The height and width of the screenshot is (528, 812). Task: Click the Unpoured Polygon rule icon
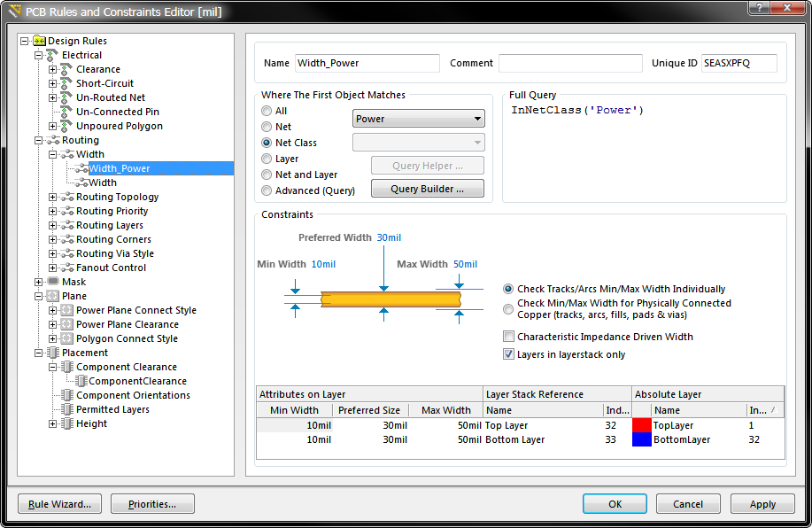coord(66,126)
